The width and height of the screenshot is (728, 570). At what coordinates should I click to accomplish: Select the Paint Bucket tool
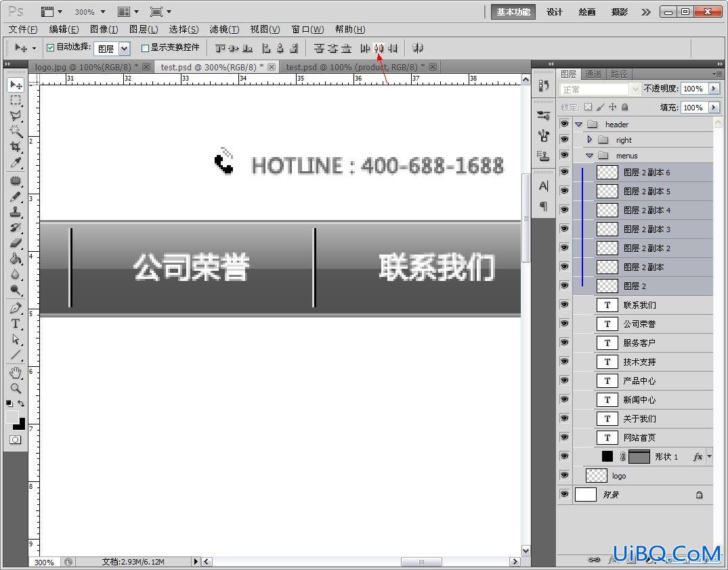(x=16, y=259)
